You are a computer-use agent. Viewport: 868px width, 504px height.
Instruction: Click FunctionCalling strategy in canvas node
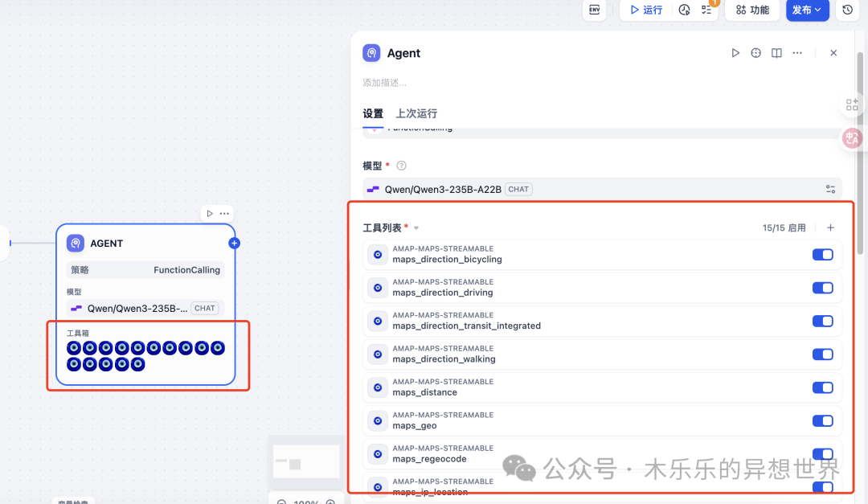tap(145, 270)
